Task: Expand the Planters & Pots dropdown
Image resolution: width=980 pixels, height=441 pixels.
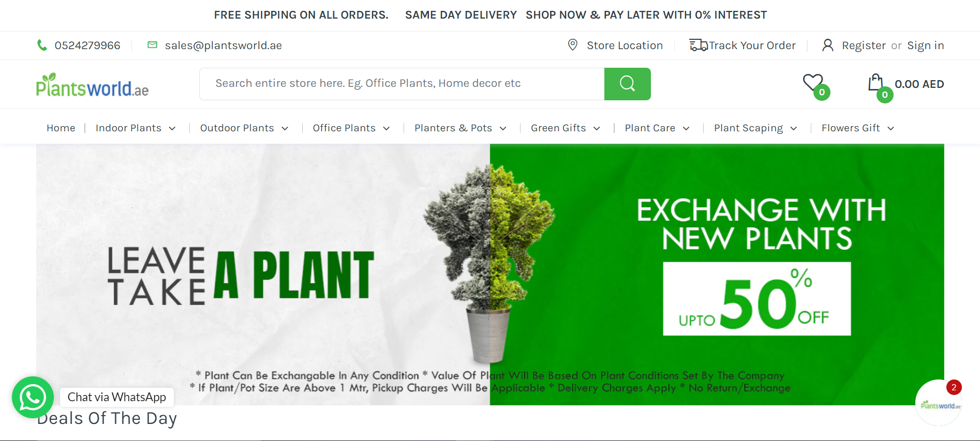Action: point(503,128)
